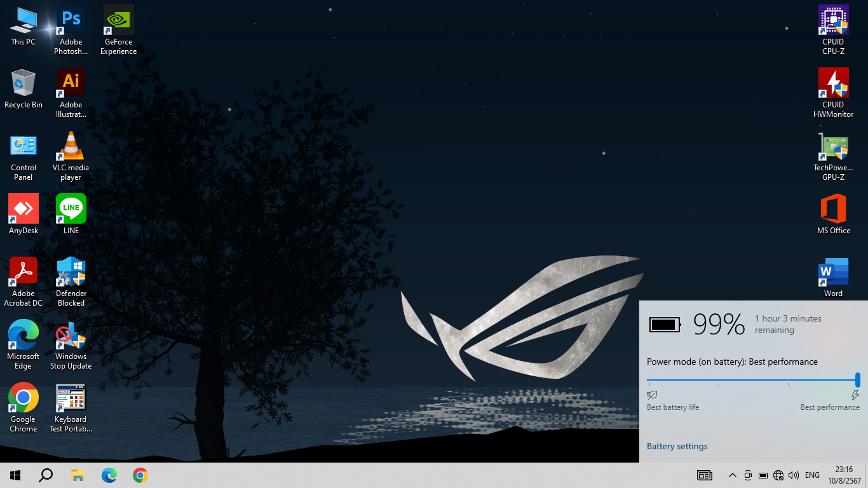Viewport: 868px width, 488px height.
Task: Select GeForce Experience desktop icon
Action: click(x=119, y=30)
